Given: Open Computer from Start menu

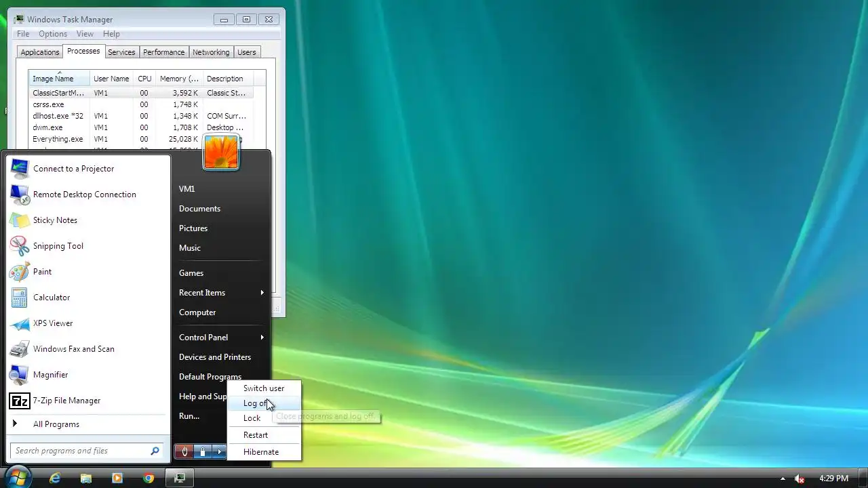Looking at the screenshot, I should point(197,312).
